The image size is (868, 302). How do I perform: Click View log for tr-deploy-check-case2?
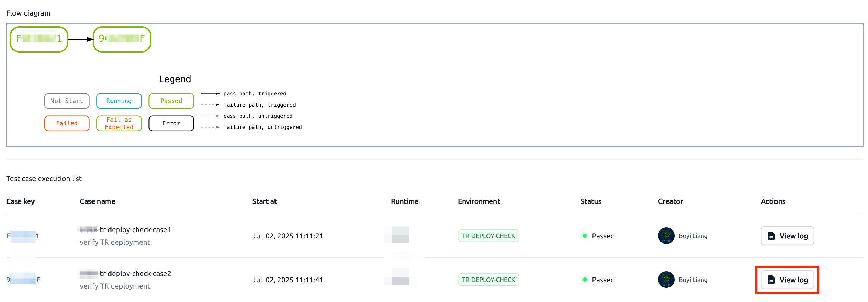(787, 280)
